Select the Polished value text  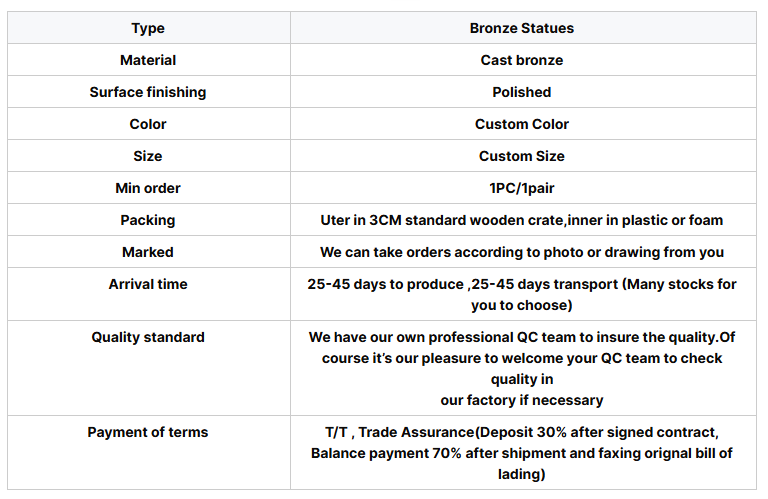tap(522, 92)
